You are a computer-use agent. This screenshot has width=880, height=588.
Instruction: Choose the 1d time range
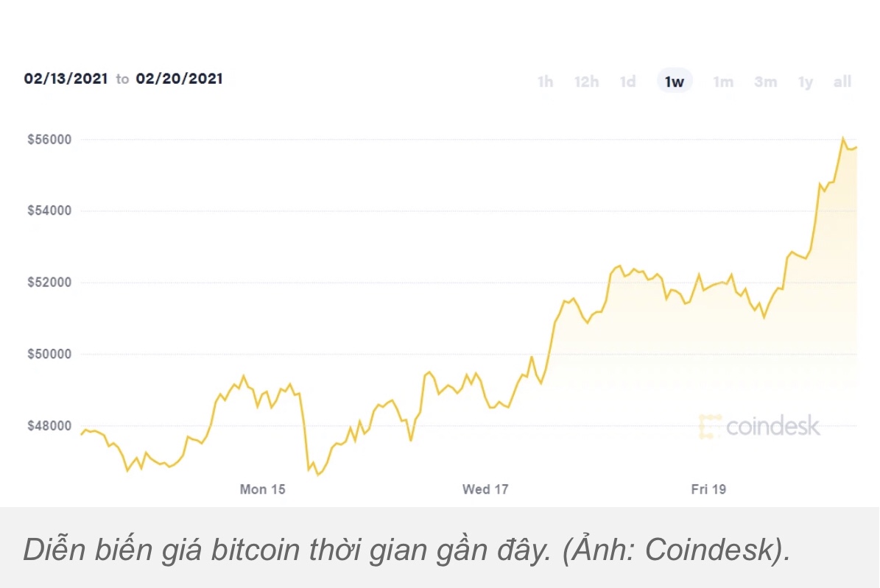point(627,82)
